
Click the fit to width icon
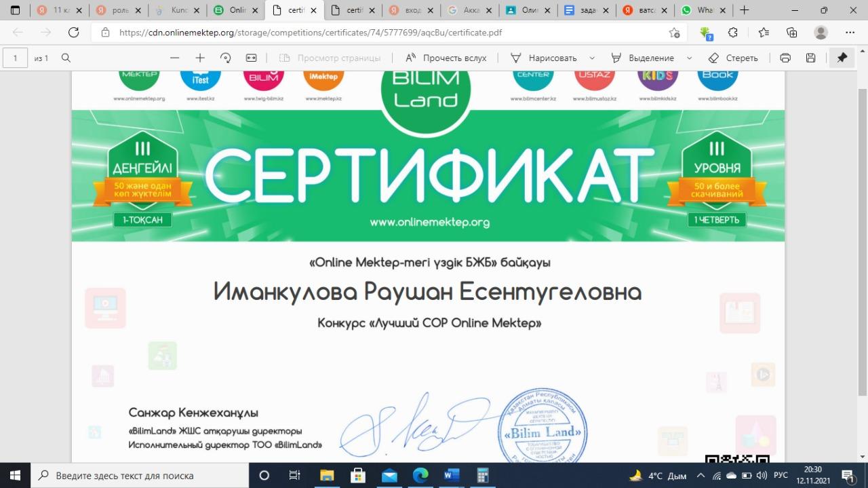point(252,58)
